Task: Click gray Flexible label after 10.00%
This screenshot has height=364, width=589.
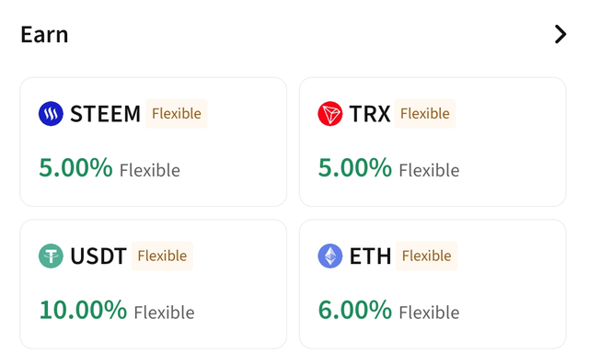Action: [x=164, y=313]
